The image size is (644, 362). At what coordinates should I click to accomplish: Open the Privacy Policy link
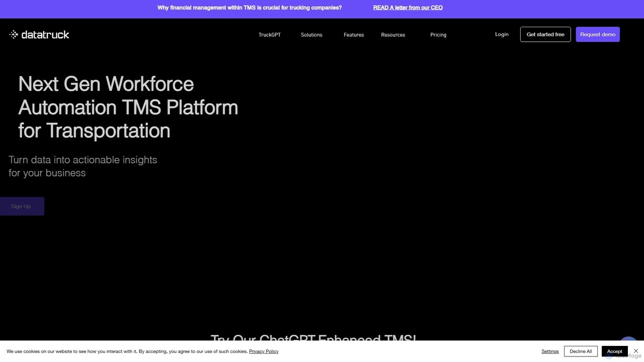264,351
